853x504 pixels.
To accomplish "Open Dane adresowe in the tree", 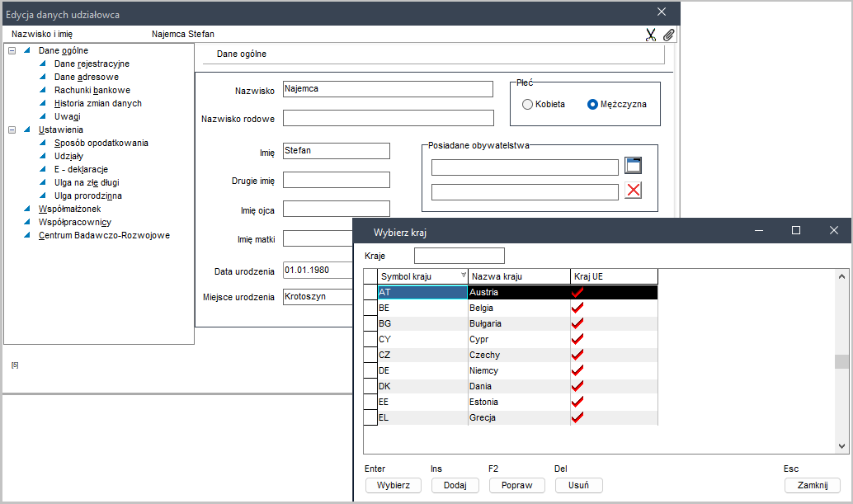I will (x=87, y=78).
